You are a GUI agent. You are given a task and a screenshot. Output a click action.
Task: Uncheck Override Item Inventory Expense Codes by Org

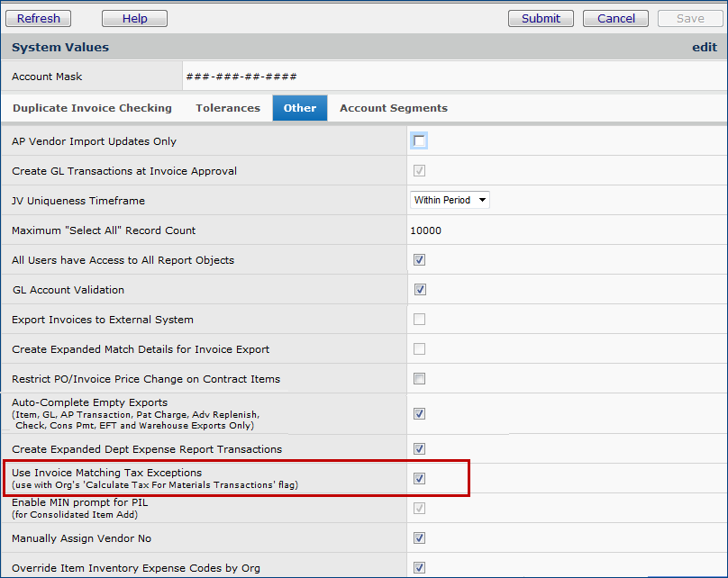[420, 567]
